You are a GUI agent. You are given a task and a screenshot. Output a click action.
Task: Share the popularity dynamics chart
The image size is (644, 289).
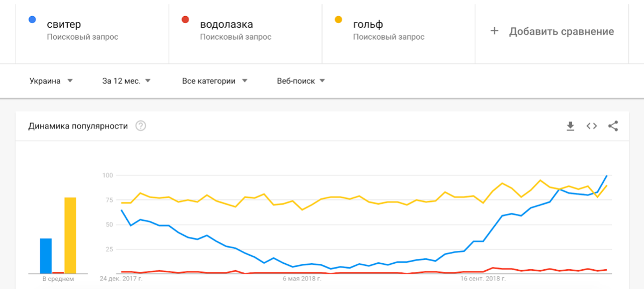coord(613,126)
